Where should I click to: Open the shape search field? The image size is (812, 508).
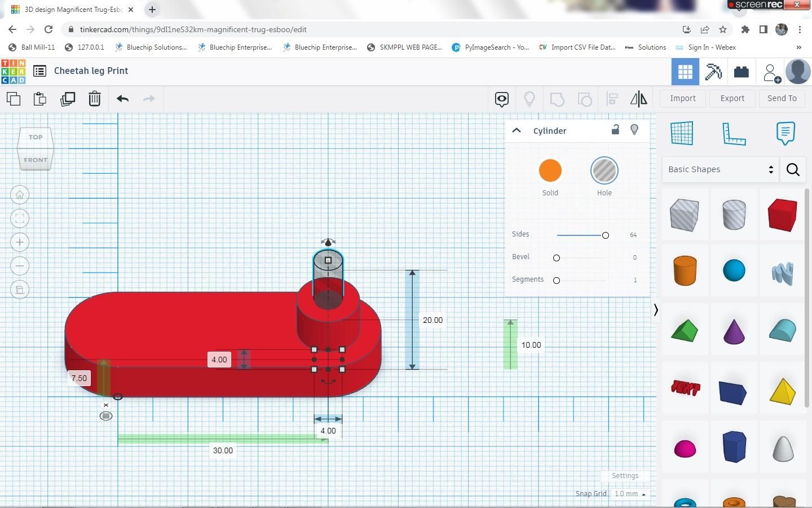click(x=793, y=169)
